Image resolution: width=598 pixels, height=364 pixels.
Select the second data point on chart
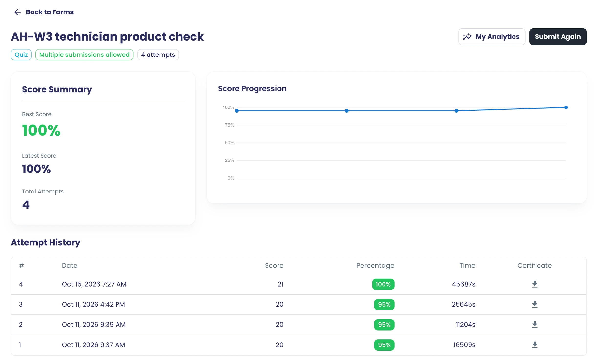pos(346,111)
